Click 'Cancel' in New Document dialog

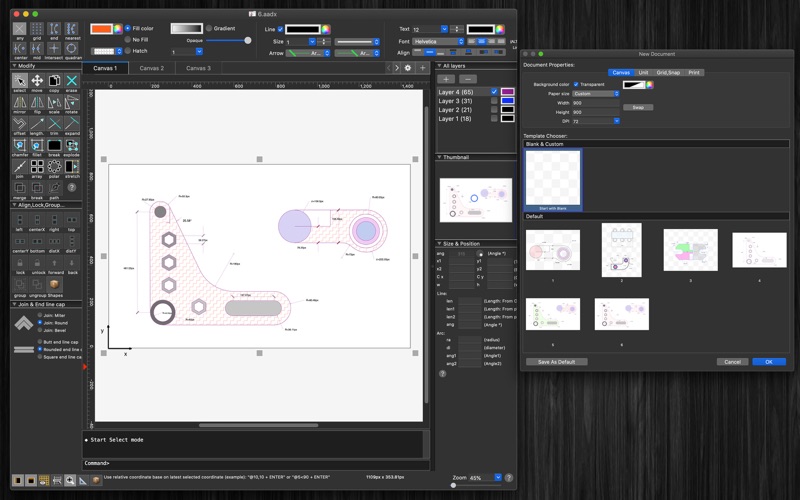(x=732, y=362)
